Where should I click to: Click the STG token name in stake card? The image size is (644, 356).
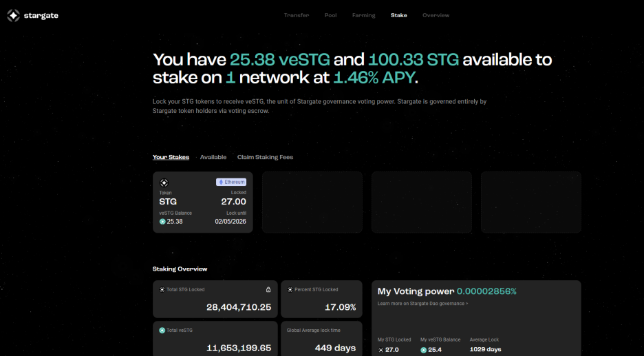tap(168, 202)
